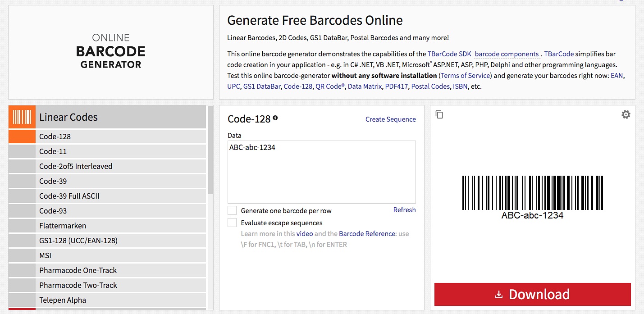Click the QR Code link
This screenshot has width=644, height=314.
[330, 86]
